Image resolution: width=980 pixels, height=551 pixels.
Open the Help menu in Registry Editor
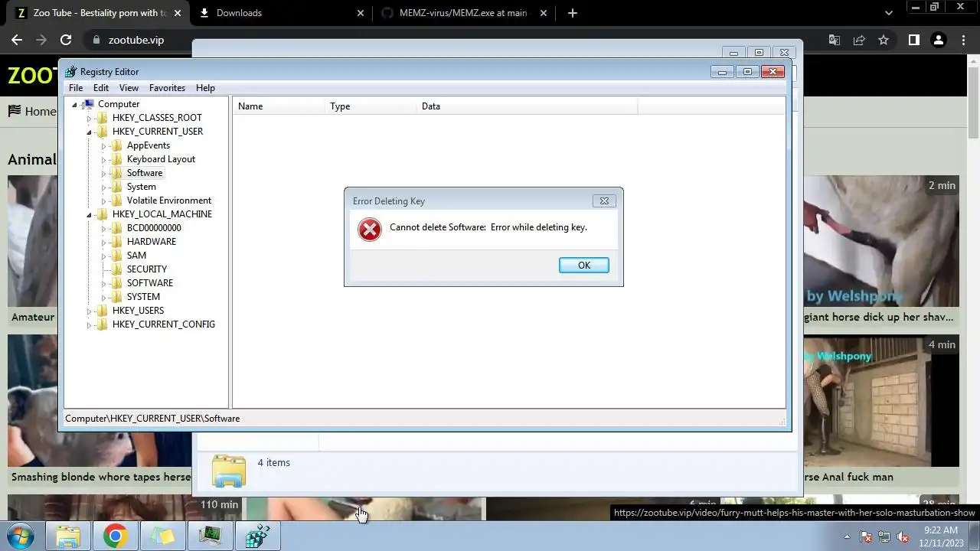205,88
